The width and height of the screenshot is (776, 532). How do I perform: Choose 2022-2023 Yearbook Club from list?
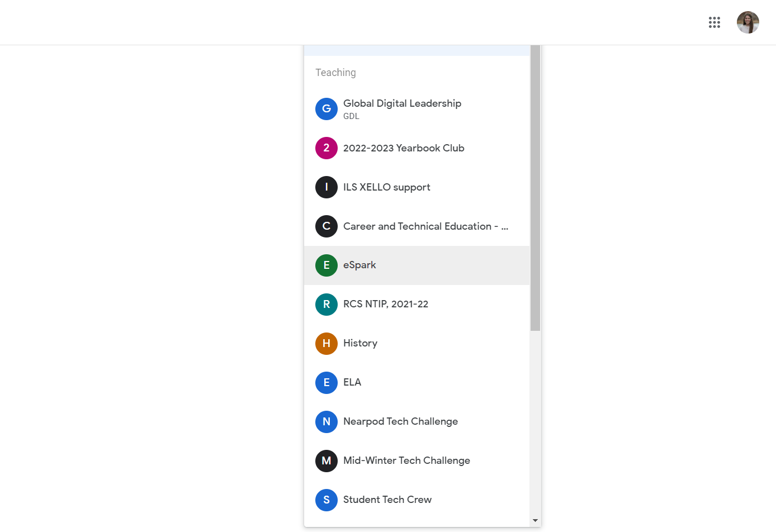point(417,148)
